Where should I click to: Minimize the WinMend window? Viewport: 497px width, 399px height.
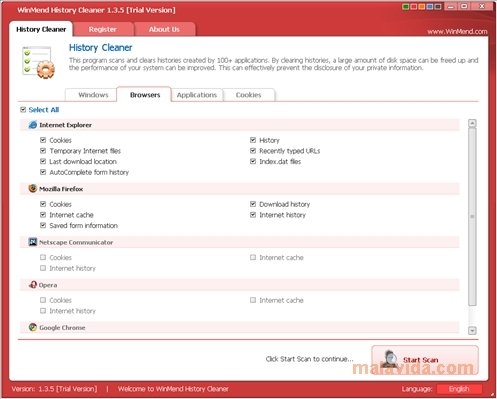(x=451, y=7)
